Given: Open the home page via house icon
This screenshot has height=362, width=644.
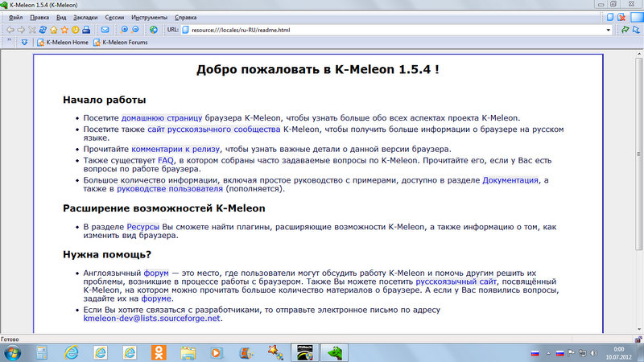Looking at the screenshot, I should click(x=54, y=30).
